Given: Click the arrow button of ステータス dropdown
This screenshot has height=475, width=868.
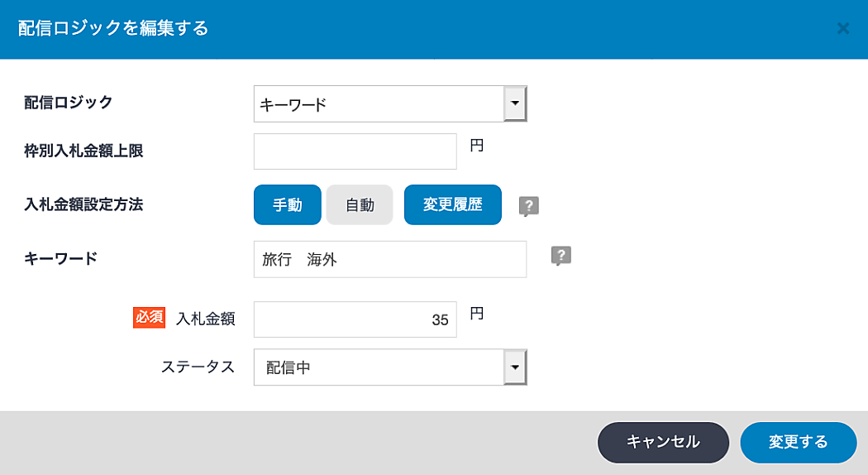Looking at the screenshot, I should coord(515,367).
